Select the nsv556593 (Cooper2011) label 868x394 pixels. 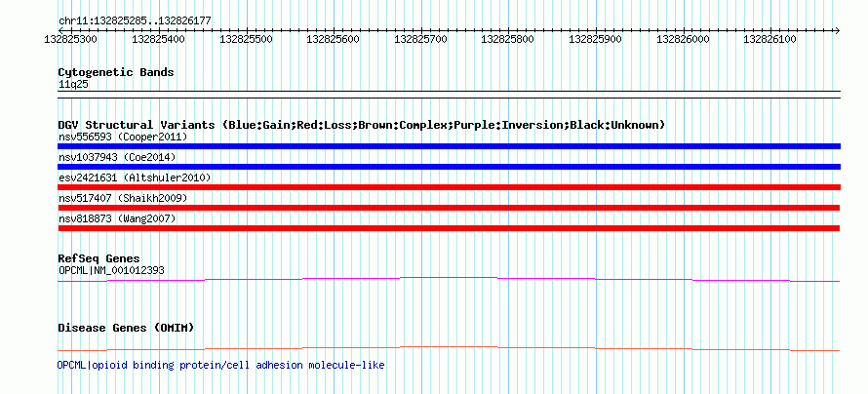pyautogui.click(x=123, y=137)
